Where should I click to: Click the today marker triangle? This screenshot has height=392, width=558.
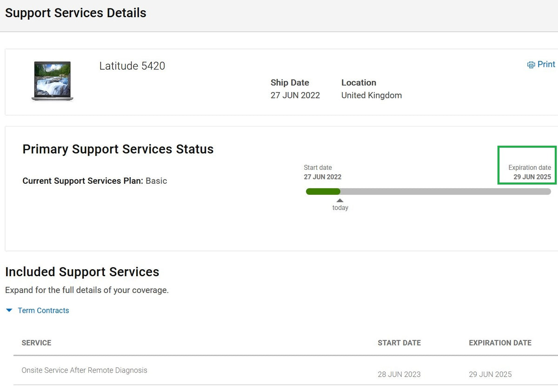click(x=340, y=200)
